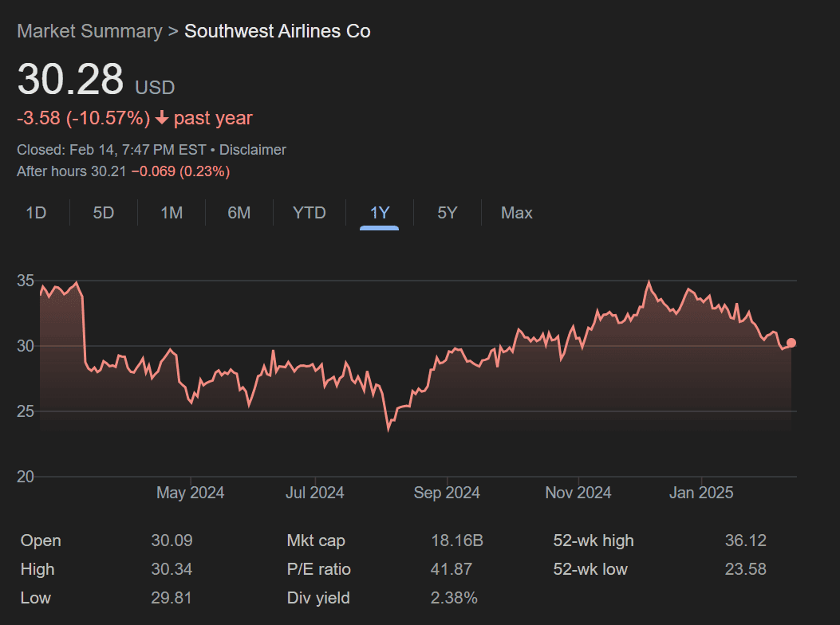Viewport: 840px width, 625px height.
Task: Click the Jan 2025 axis label
Action: [x=700, y=493]
